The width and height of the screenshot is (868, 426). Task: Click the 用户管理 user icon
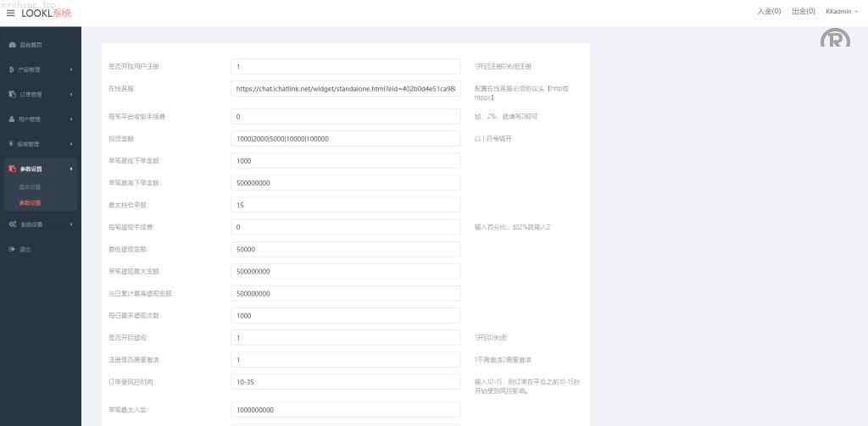[12, 119]
